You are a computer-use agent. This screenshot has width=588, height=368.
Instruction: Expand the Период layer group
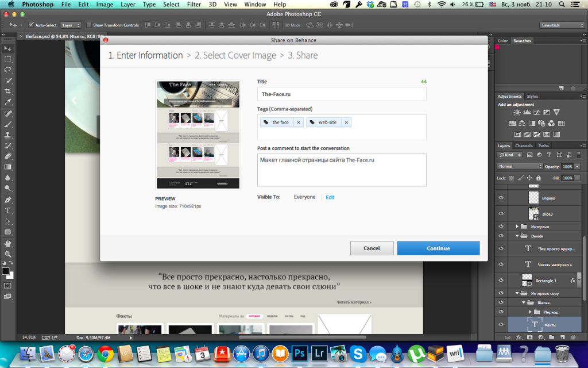(530, 312)
